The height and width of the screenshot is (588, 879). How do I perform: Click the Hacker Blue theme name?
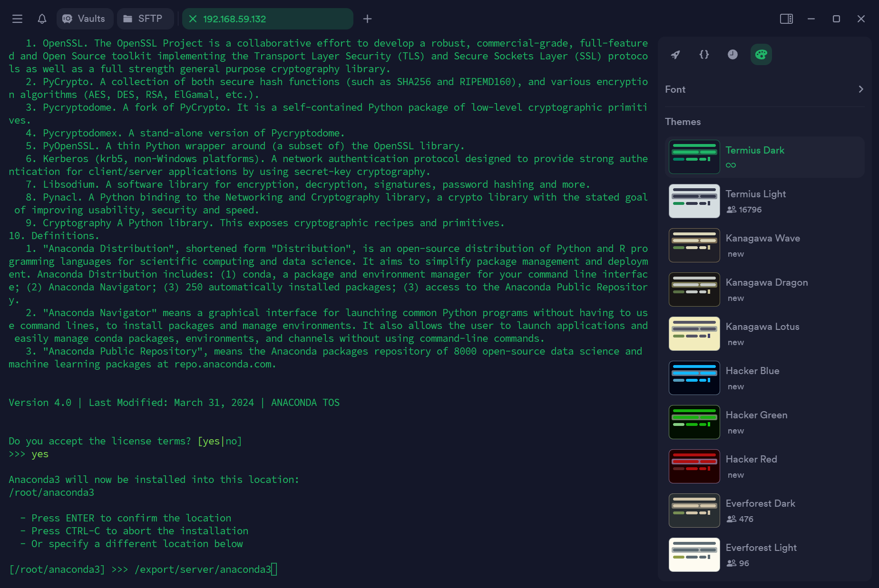coord(752,371)
